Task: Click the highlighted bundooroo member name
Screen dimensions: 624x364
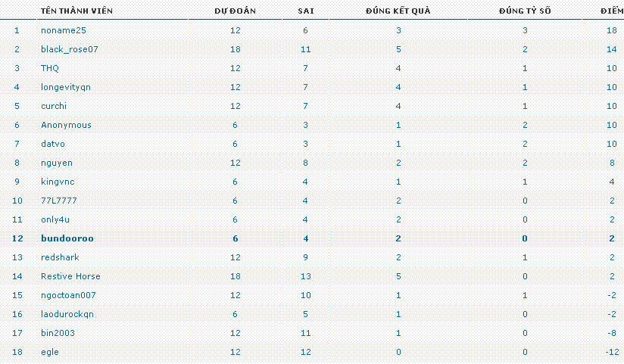Action: coord(67,238)
